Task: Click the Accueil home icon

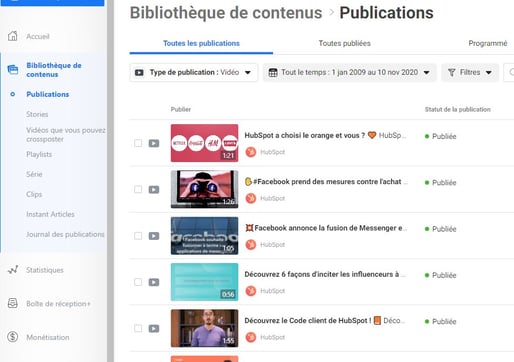Action: (x=13, y=36)
